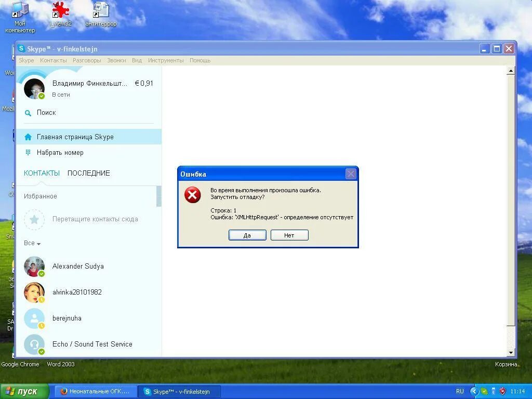Maximize the Skype window
532x399 pixels.
tap(497, 49)
